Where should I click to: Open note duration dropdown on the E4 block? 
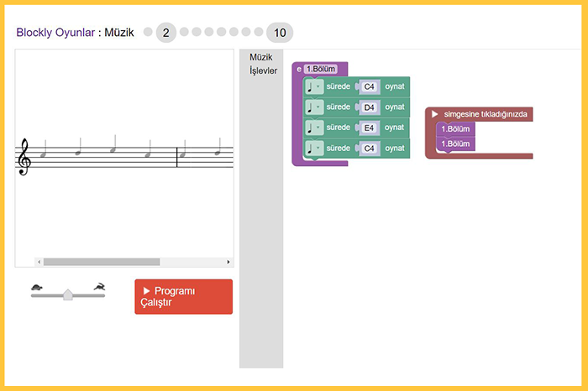point(314,128)
